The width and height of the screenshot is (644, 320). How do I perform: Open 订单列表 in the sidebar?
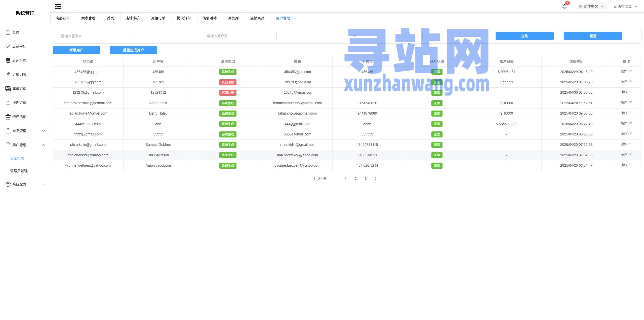19,75
